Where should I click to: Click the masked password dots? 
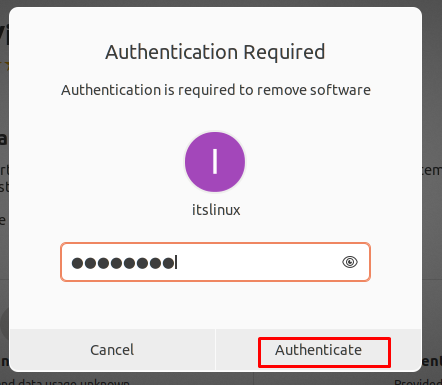tap(123, 263)
